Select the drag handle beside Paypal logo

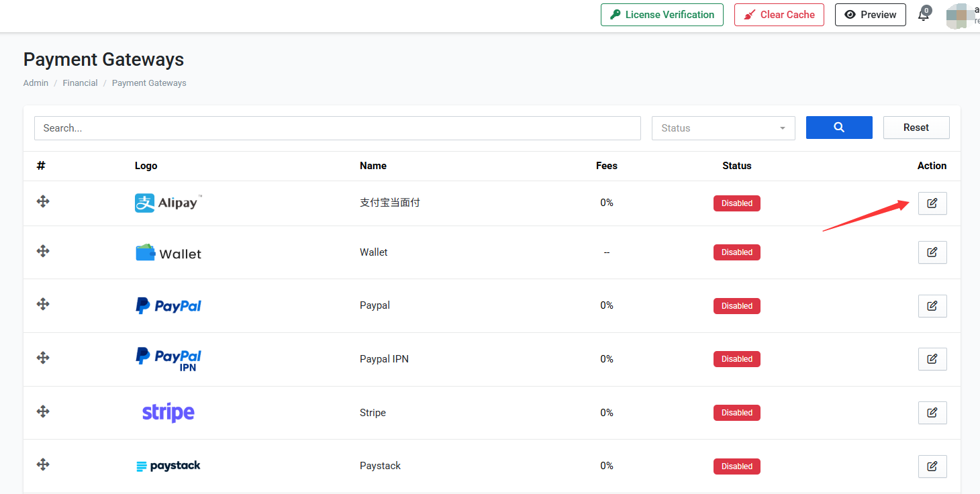[x=43, y=304]
